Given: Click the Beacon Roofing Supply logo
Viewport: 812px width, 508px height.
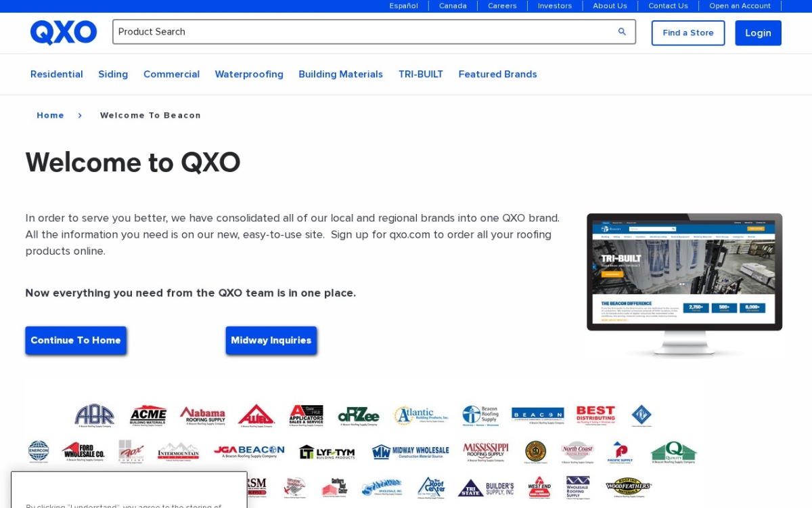Looking at the screenshot, I should pos(480,415).
